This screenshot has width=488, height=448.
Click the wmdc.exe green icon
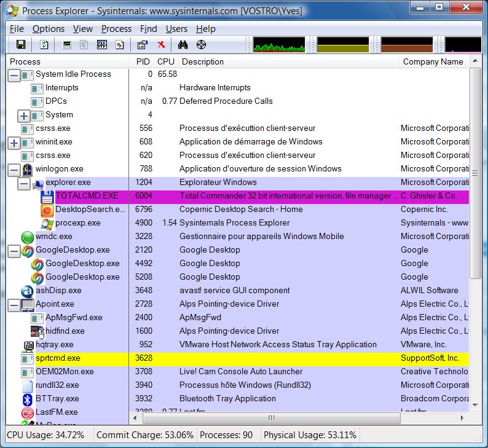[x=28, y=237]
